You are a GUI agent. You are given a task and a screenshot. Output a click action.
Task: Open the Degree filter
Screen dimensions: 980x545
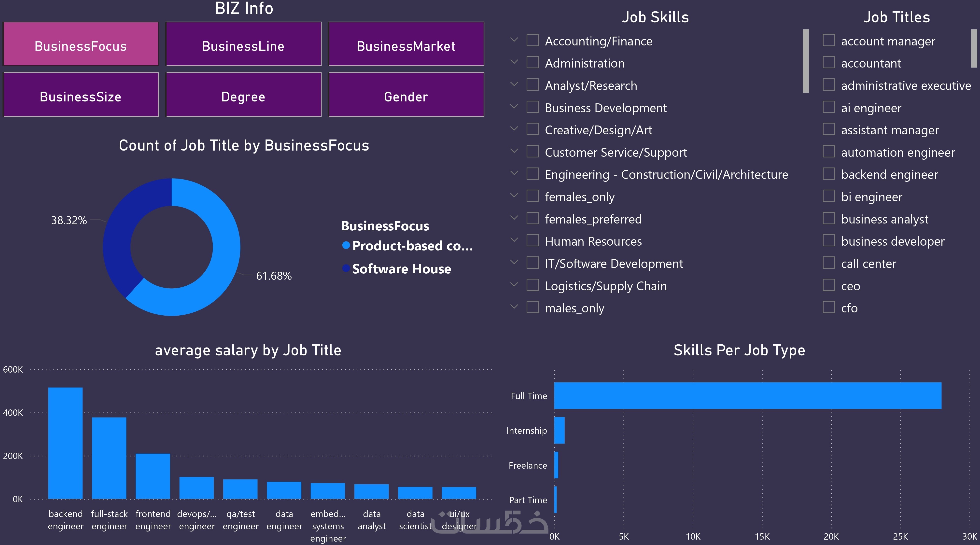(x=243, y=96)
